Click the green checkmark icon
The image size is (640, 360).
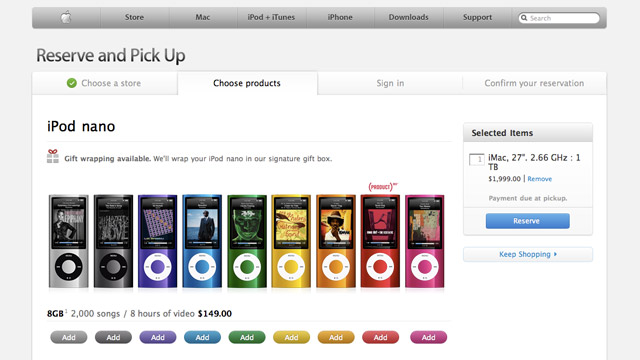pyautogui.click(x=71, y=83)
